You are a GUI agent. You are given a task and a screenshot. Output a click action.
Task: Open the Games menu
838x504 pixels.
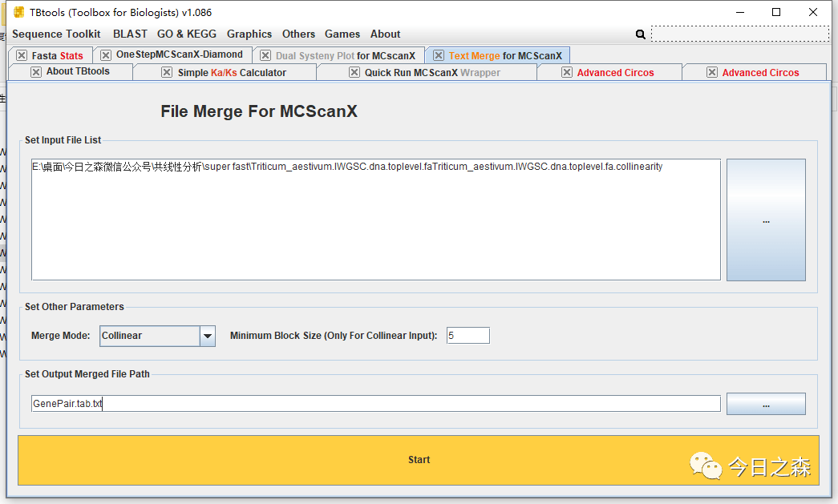[342, 34]
